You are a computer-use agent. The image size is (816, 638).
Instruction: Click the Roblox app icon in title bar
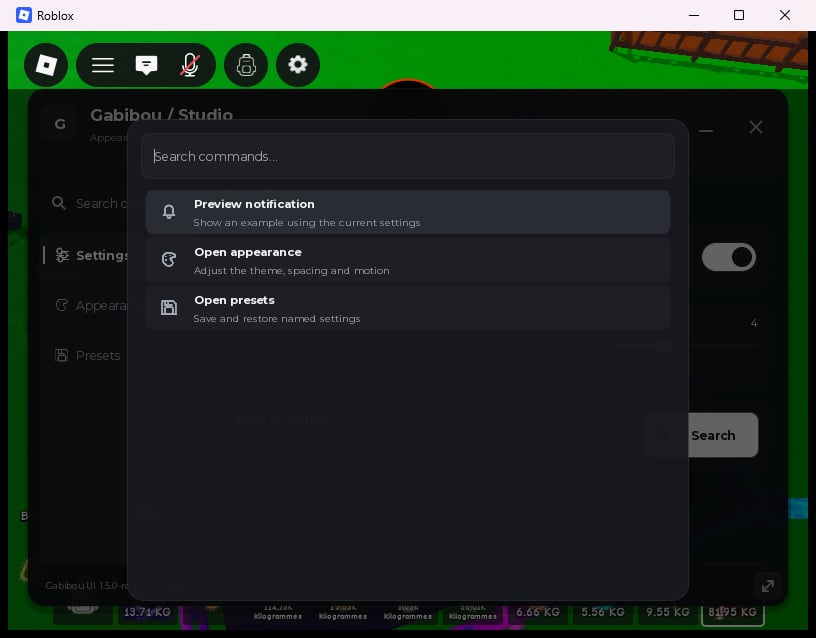click(x=24, y=15)
